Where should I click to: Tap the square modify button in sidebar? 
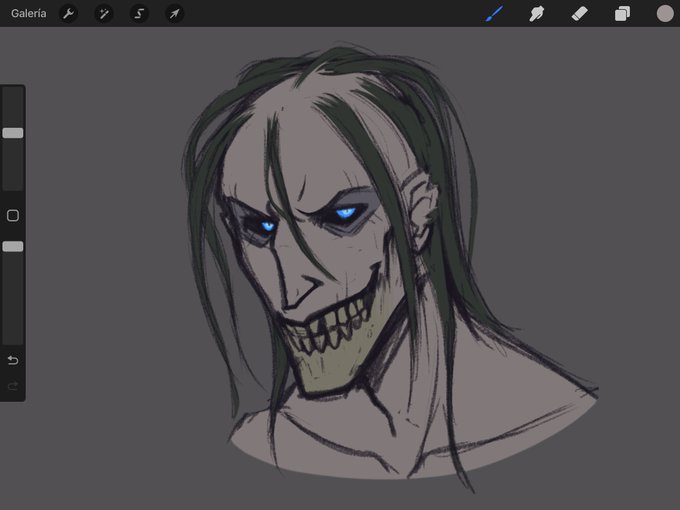(x=13, y=216)
